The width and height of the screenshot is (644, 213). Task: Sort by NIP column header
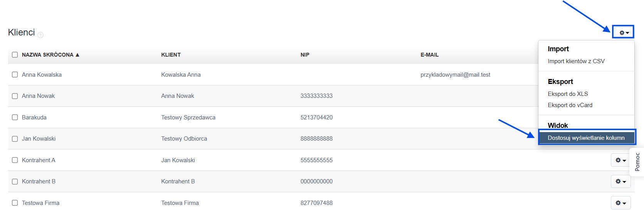pos(305,55)
